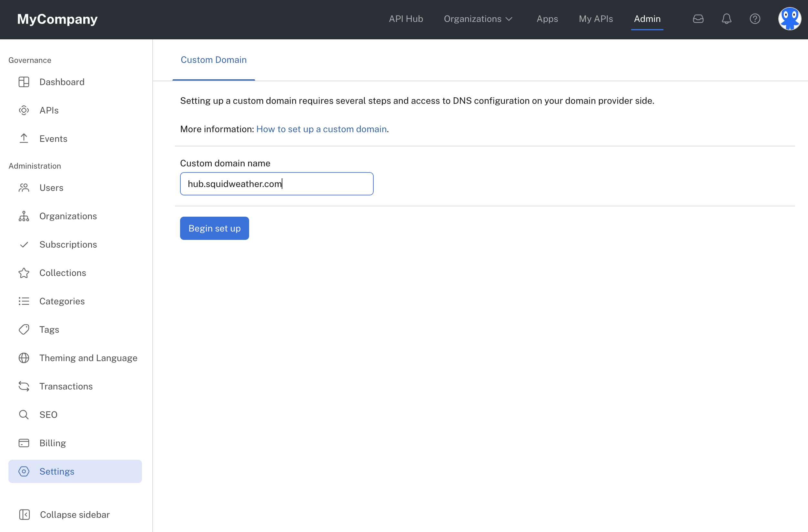Open the How to set up a custom domain link

[x=321, y=129]
